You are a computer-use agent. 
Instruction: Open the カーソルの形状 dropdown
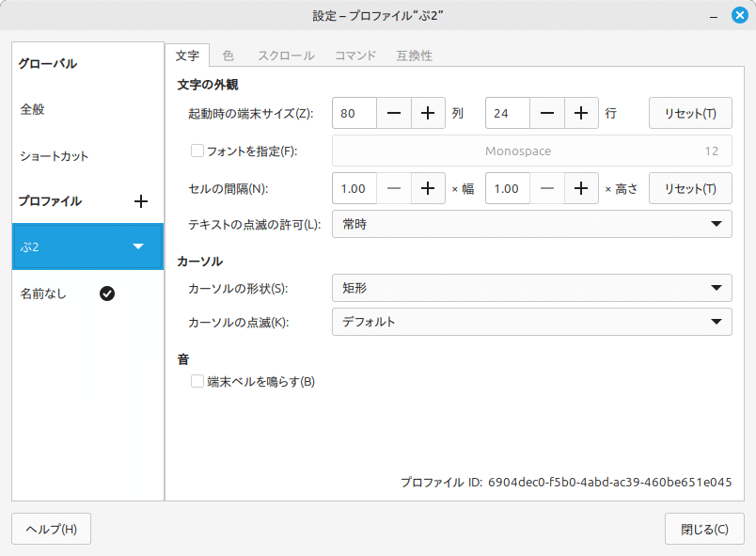pyautogui.click(x=530, y=288)
